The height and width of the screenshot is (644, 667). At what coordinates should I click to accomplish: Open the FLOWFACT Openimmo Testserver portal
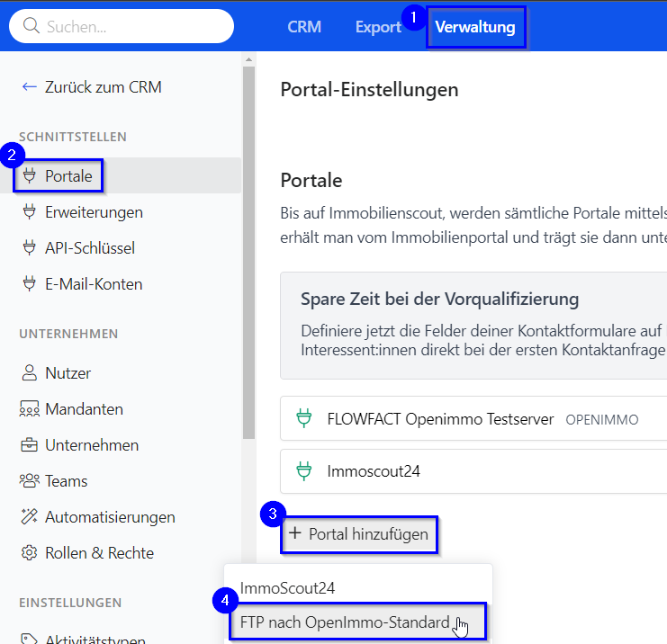point(440,419)
